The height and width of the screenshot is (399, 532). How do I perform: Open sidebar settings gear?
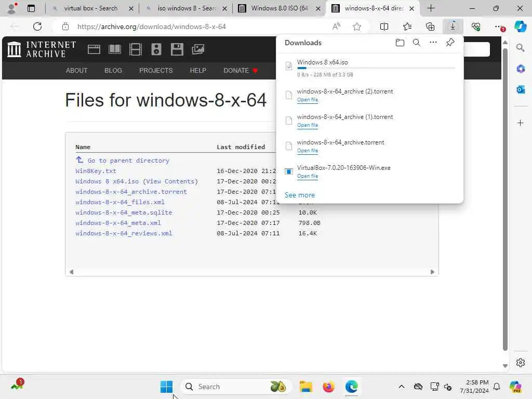pos(520,363)
